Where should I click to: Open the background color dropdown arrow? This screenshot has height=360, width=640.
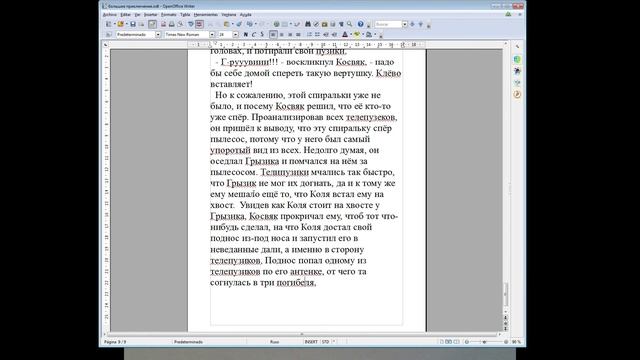(x=375, y=35)
